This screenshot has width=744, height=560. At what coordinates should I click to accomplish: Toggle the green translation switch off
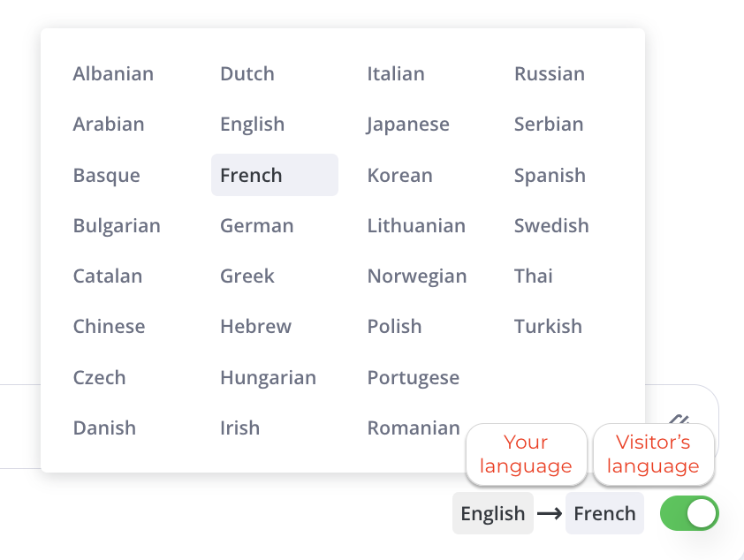pos(689,513)
